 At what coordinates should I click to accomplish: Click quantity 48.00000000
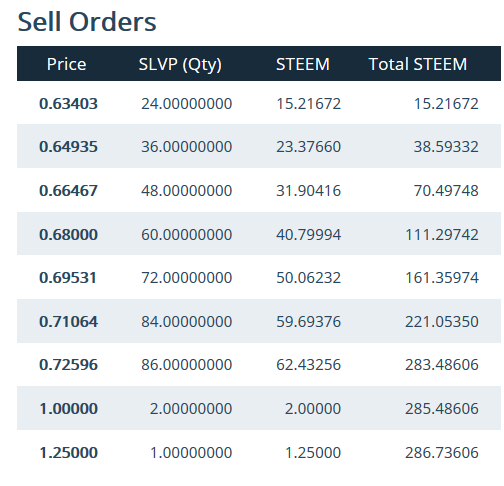click(186, 191)
